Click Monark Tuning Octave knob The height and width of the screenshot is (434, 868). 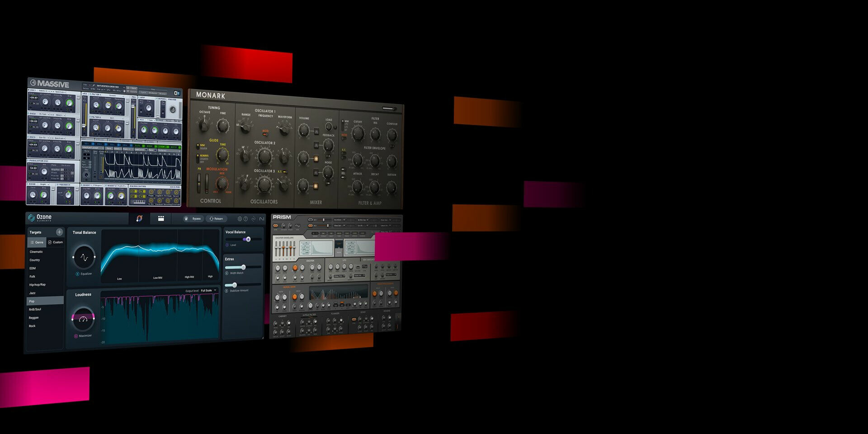pyautogui.click(x=204, y=125)
